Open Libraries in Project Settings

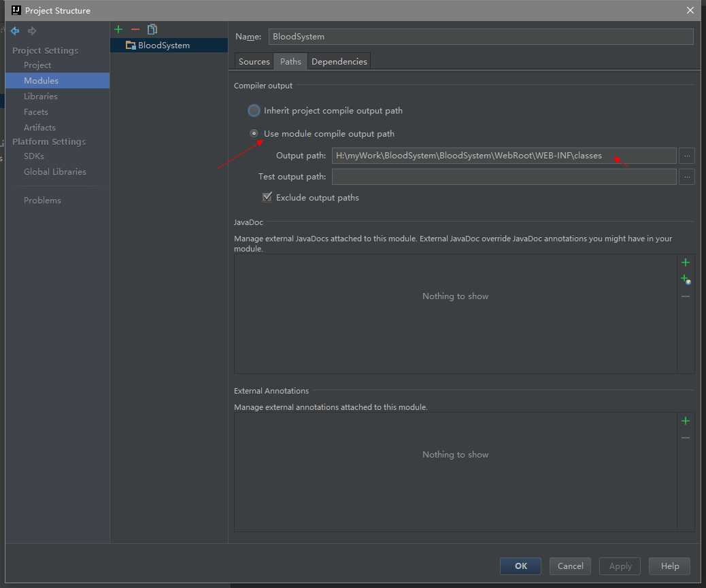(x=41, y=97)
